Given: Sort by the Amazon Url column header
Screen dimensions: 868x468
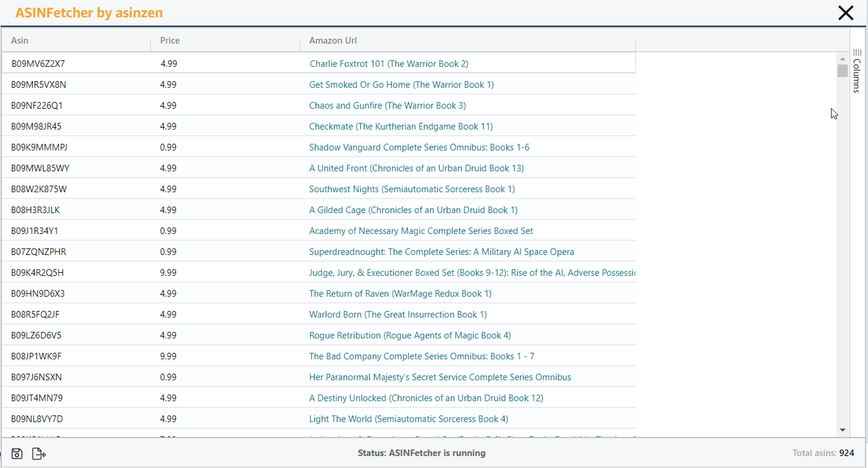Looking at the screenshot, I should click(x=333, y=41).
